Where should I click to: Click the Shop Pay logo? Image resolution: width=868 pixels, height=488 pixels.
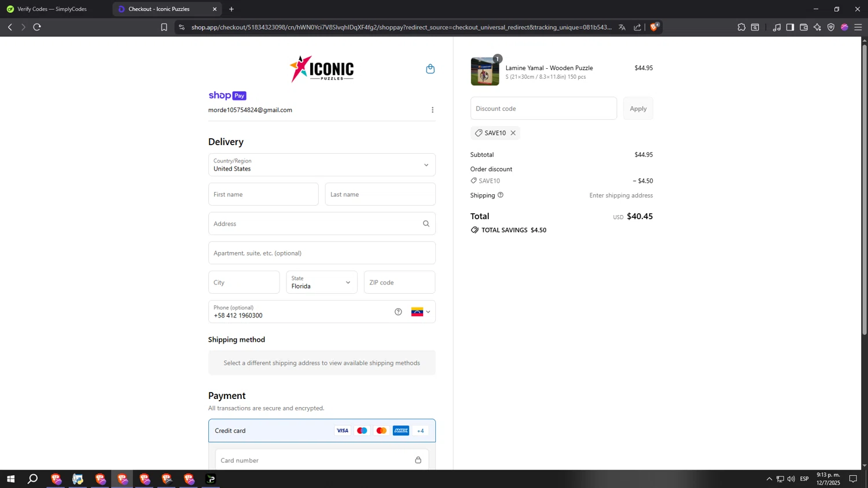click(x=227, y=95)
